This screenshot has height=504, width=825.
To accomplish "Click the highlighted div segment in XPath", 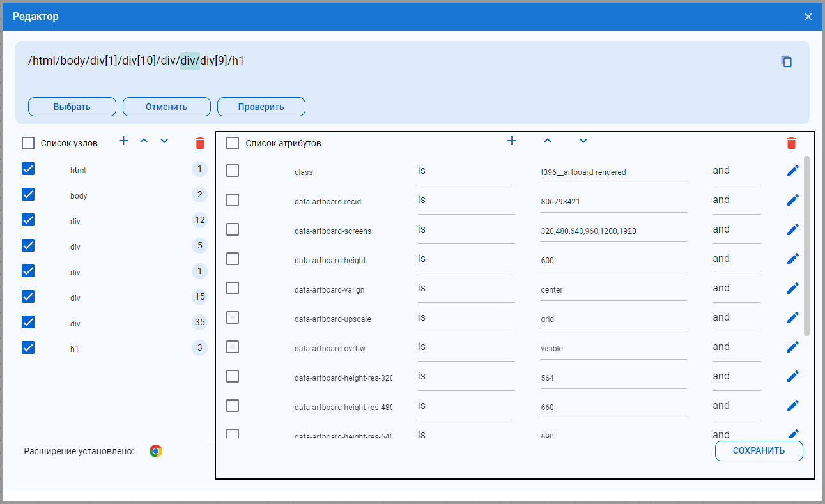I will (x=190, y=61).
